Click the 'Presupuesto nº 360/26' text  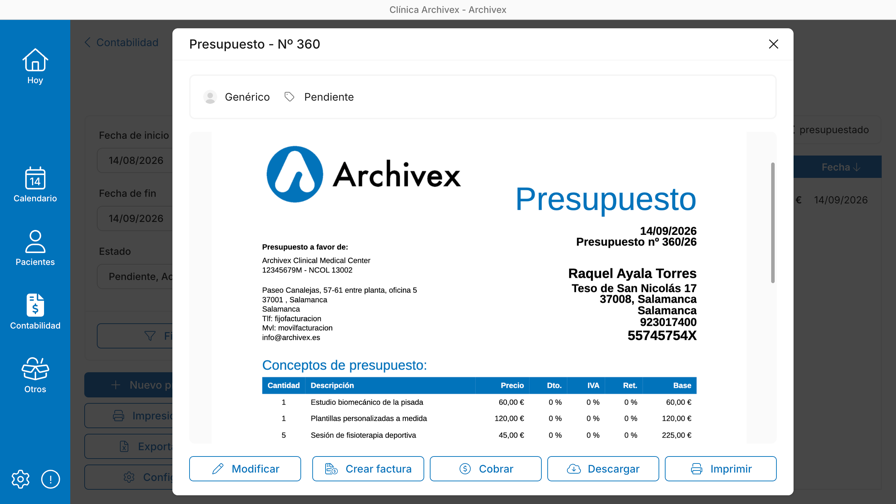[x=636, y=242]
